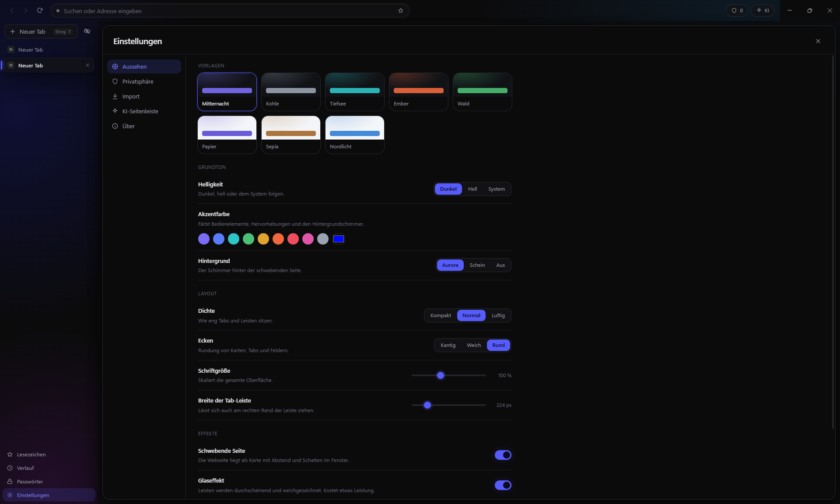The width and height of the screenshot is (840, 504).
Task: Open the custom blue color picker
Action: click(339, 239)
